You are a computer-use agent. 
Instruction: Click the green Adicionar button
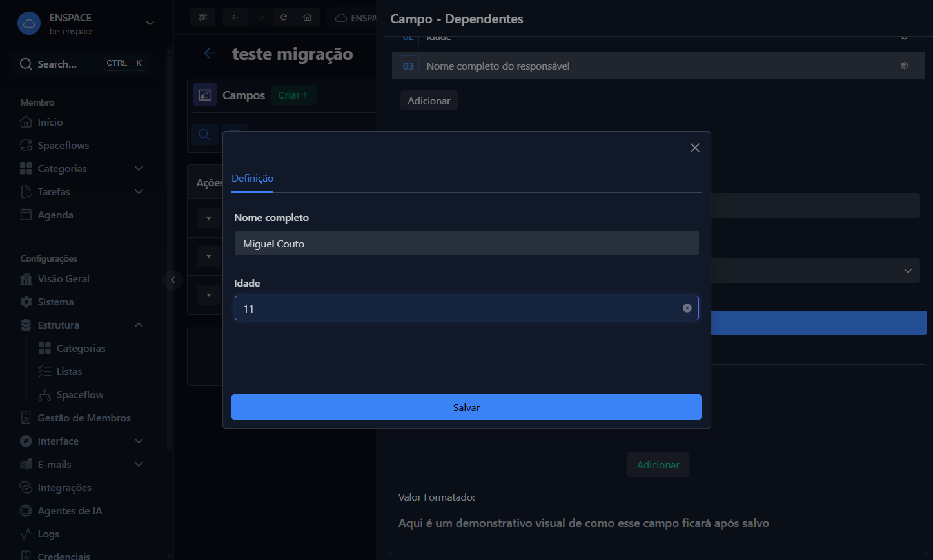[658, 465]
